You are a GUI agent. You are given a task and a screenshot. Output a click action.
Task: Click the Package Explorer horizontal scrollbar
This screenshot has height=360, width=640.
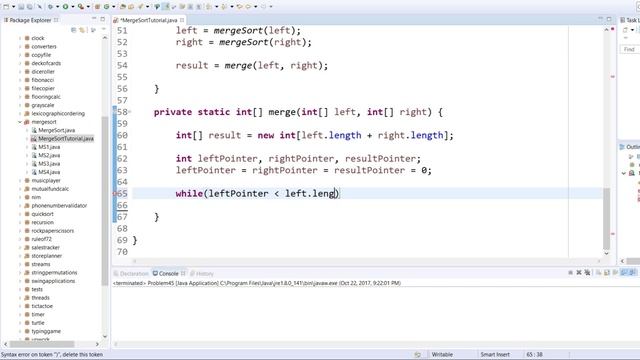coord(42,344)
